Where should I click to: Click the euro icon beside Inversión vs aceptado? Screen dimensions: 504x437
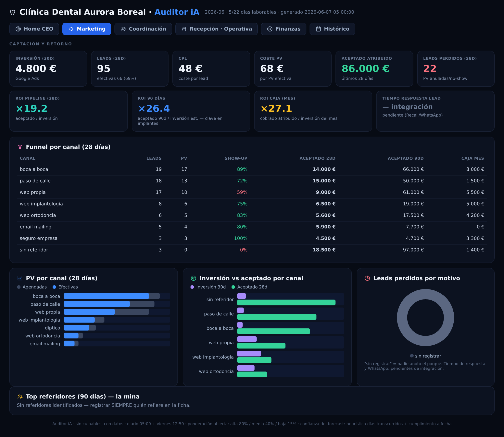click(x=194, y=278)
